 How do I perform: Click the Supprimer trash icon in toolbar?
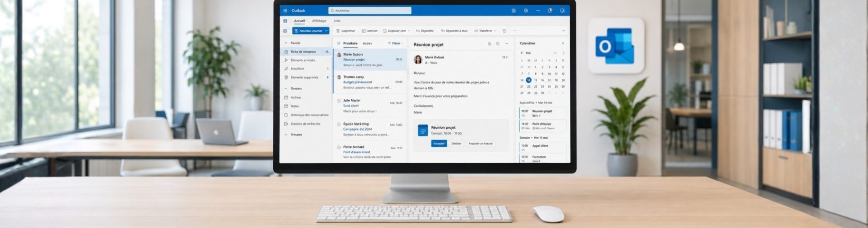pos(338,31)
